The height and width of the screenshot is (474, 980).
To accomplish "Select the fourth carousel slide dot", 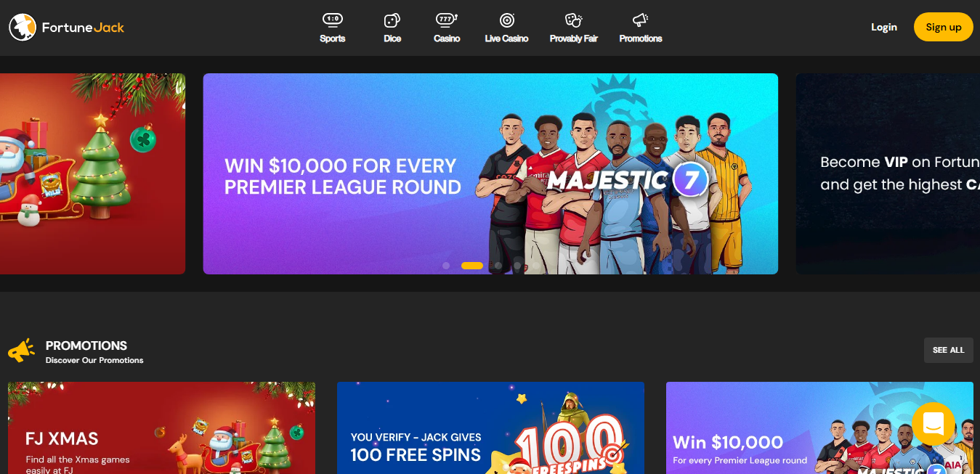I will (517, 266).
